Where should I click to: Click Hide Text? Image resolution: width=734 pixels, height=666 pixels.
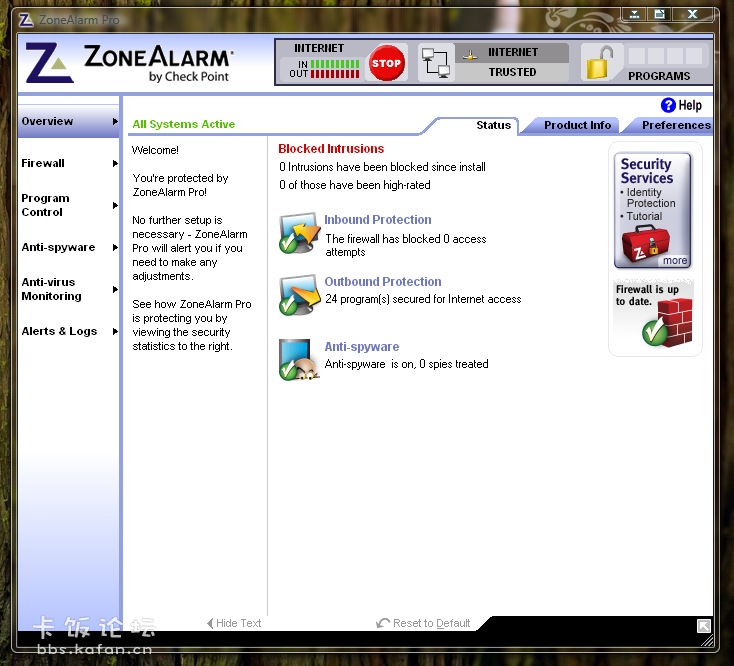238,623
